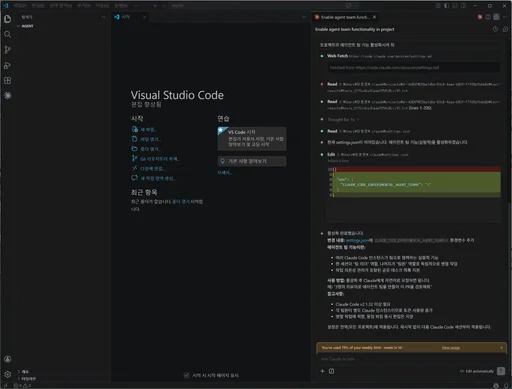
Task: Open the Explorer view in activity bar
Action: pos(8,19)
